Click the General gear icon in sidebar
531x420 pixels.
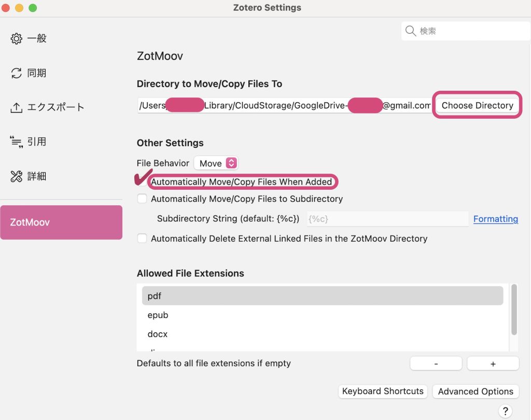point(17,39)
